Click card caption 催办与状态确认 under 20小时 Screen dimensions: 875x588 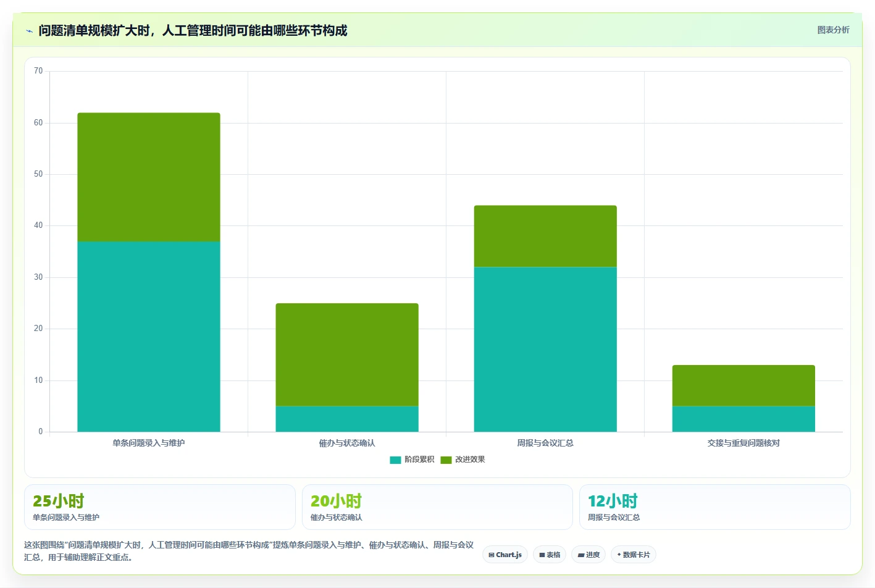(337, 518)
